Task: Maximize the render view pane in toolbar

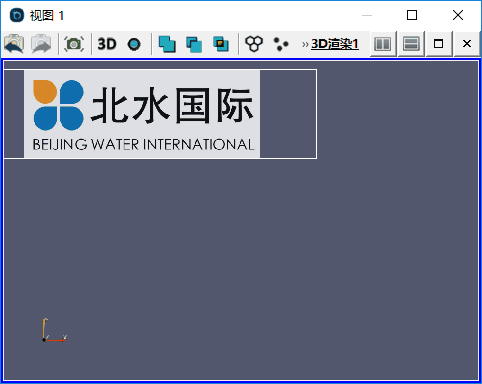Action: [x=439, y=44]
